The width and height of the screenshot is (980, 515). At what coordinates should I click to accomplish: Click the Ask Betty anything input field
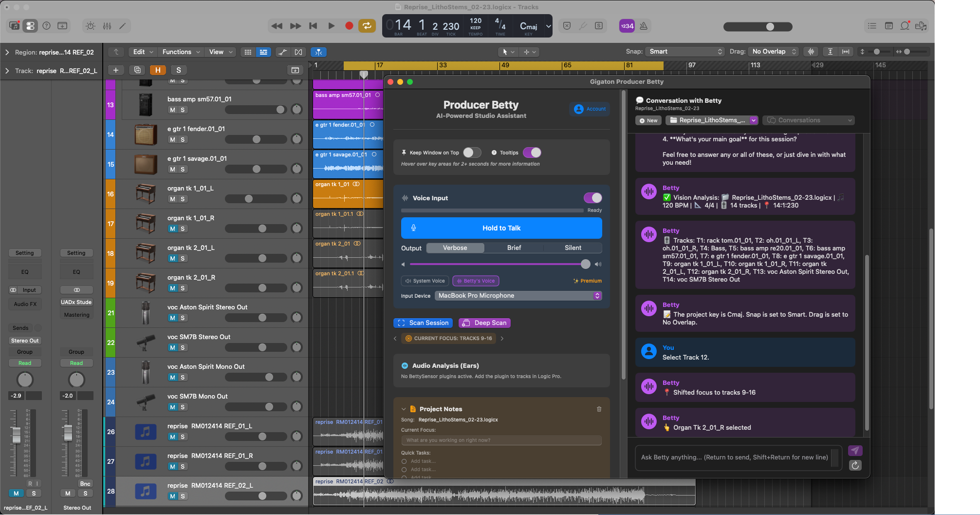click(734, 458)
